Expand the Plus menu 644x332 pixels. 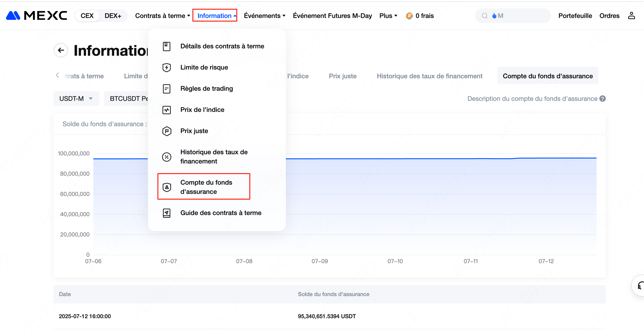click(388, 15)
